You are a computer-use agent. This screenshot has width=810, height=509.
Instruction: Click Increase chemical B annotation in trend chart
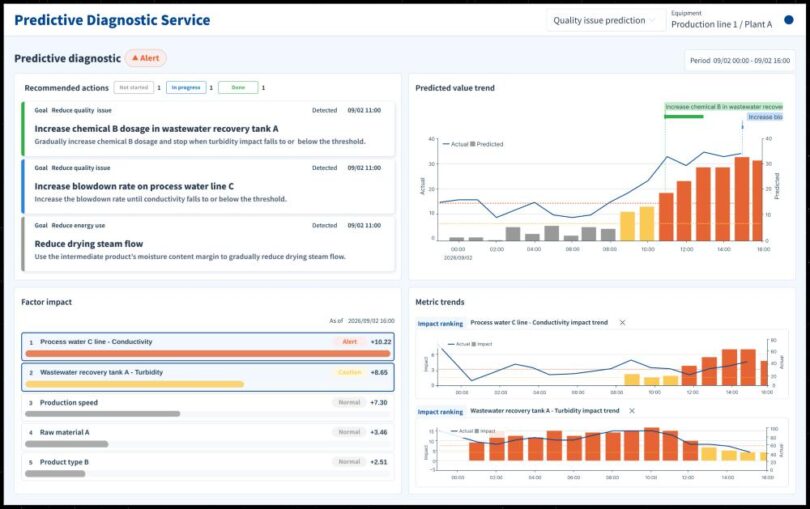pyautogui.click(x=723, y=107)
